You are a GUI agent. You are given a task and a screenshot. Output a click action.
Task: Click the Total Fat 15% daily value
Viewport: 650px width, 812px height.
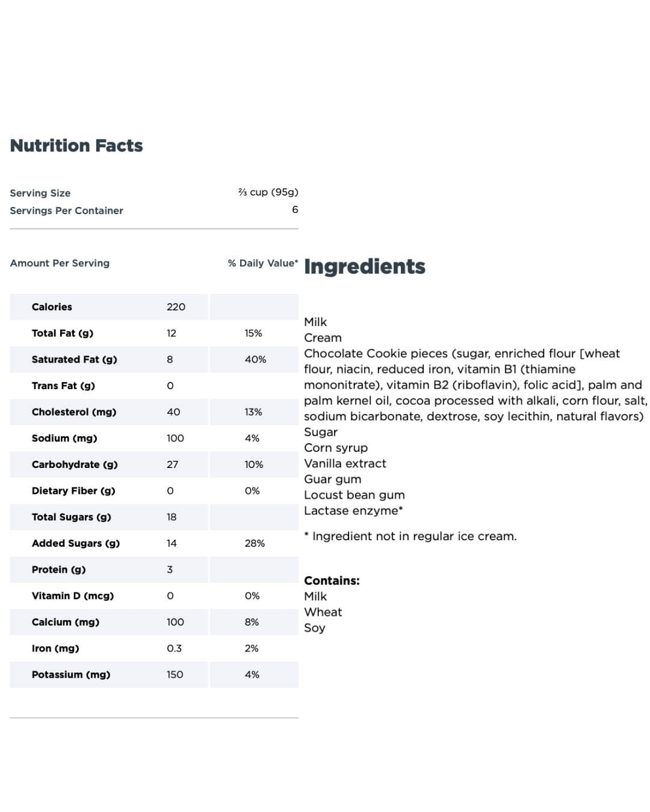tap(253, 333)
